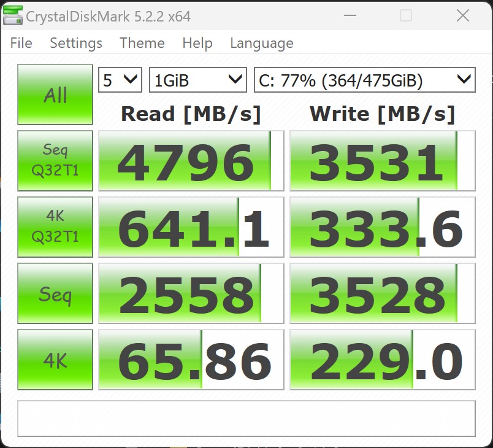Click the Seq Q32T1 write result 3531
Image resolution: width=493 pixels, height=448 pixels.
[x=382, y=161]
